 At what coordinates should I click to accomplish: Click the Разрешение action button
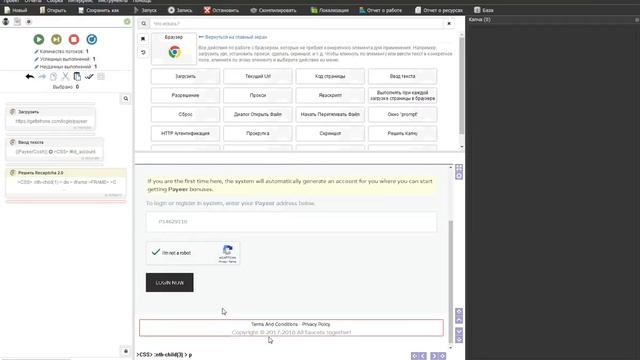coord(185,96)
